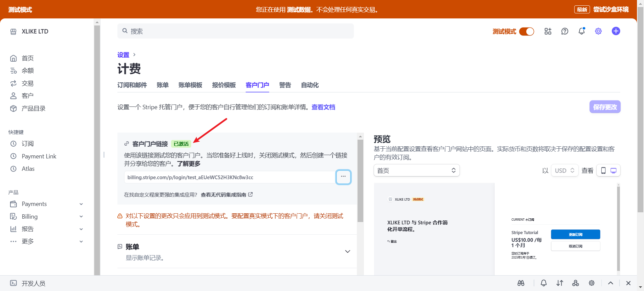Open the settings gear in top bar
644x291 pixels.
pyautogui.click(x=598, y=31)
